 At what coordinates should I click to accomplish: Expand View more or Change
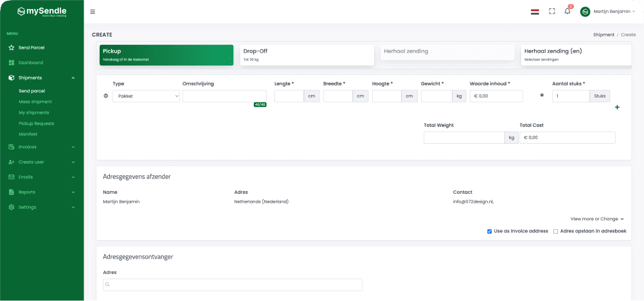coord(596,219)
